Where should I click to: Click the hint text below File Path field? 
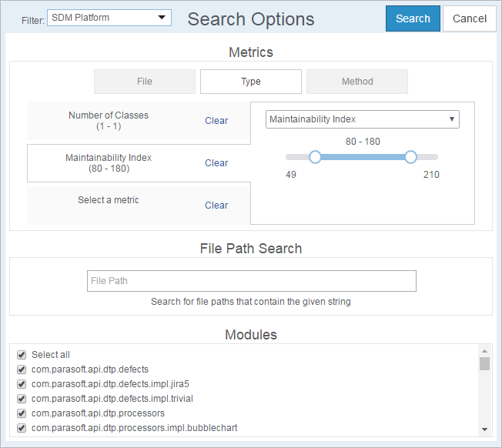[x=251, y=302]
